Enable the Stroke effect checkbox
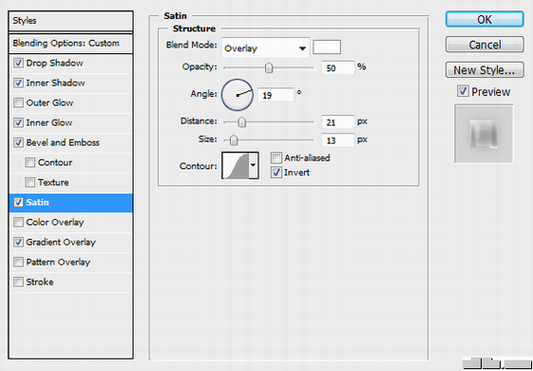 point(18,282)
